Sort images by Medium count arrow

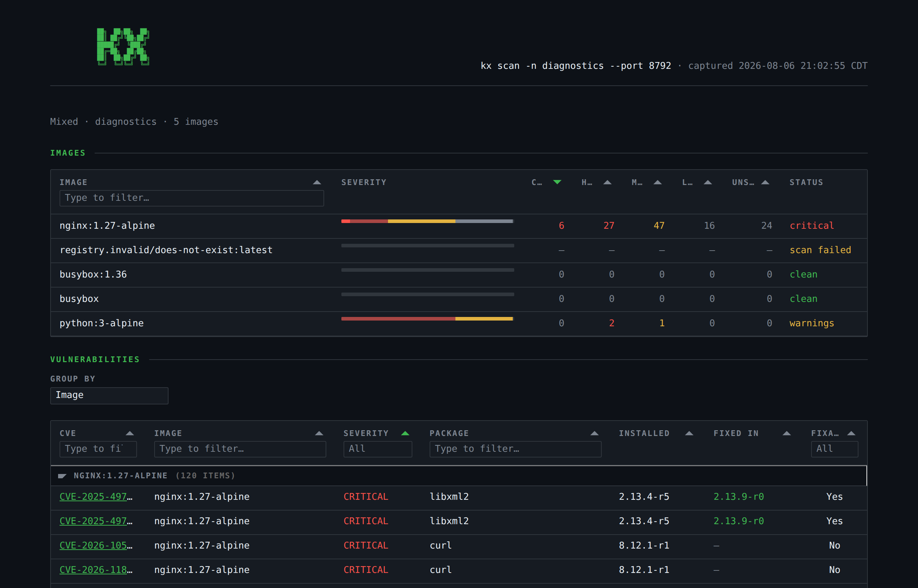pos(658,182)
